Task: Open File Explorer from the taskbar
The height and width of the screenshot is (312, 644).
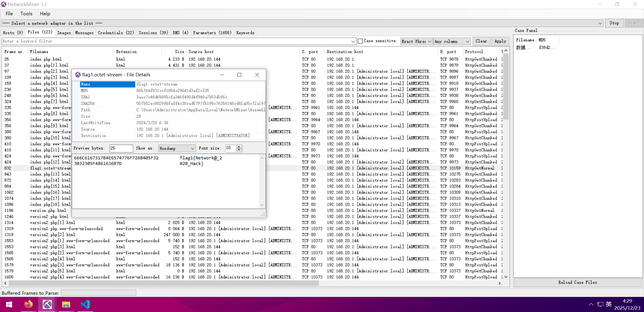Action: 66,304
